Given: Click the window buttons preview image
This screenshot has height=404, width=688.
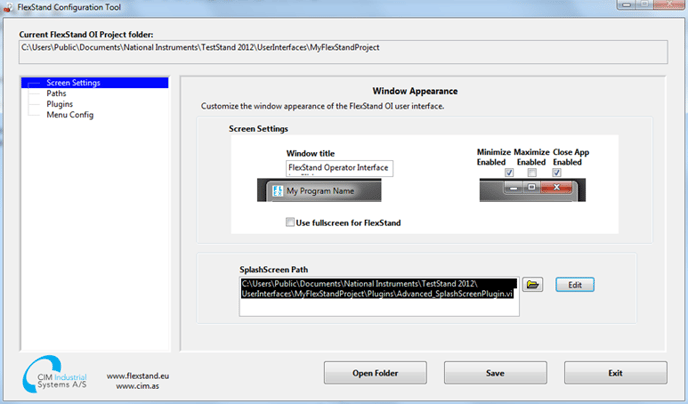Looking at the screenshot, I should tap(532, 190).
